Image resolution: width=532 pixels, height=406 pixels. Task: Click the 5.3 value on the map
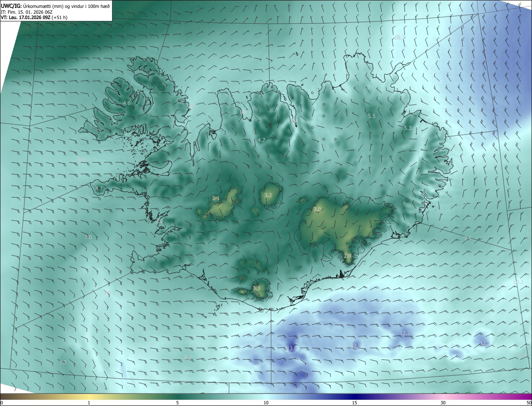(408, 128)
